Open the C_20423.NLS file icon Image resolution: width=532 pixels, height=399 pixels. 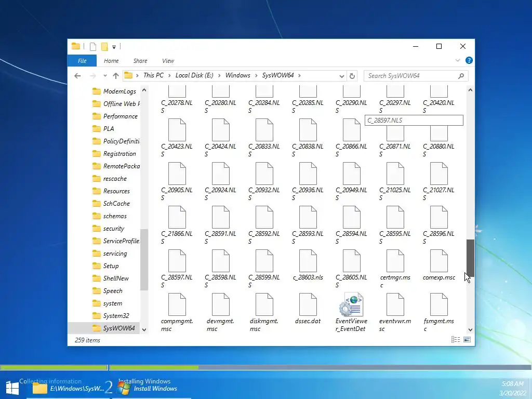click(x=177, y=130)
